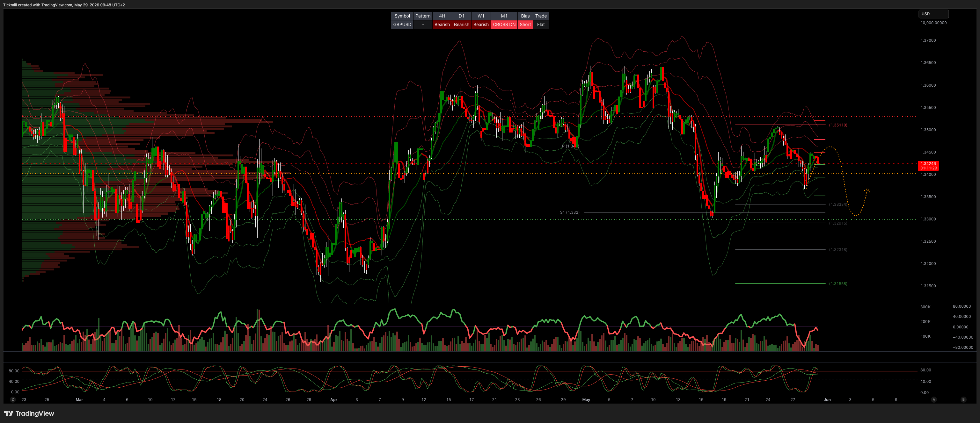Viewport: 980px width, 423px height.
Task: Click the red (1.35110) level label
Action: coord(838,125)
